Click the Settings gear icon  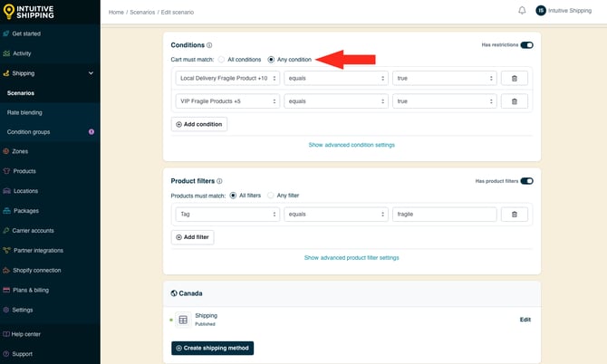pyautogui.click(x=5, y=310)
